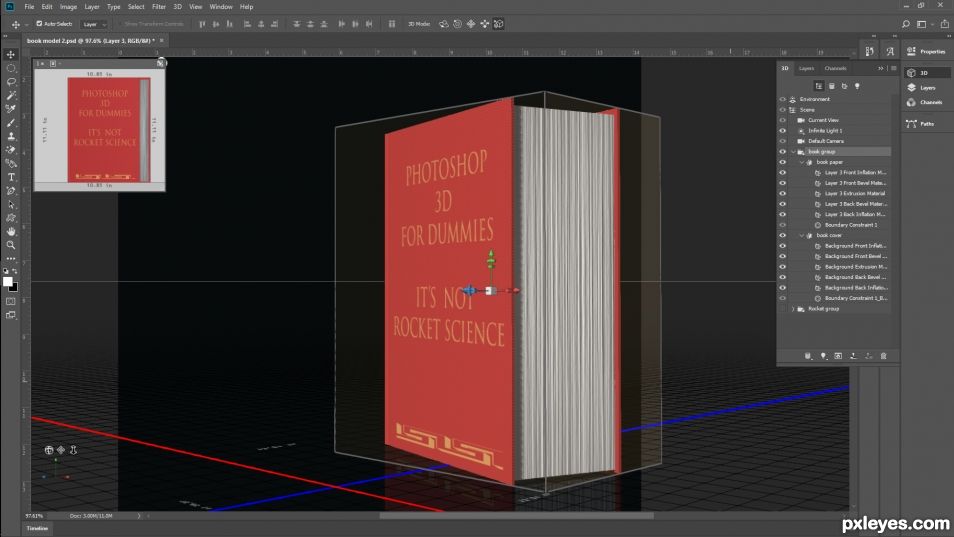This screenshot has width=954, height=537.
Task: Toggle visibility of book group
Action: coord(783,151)
